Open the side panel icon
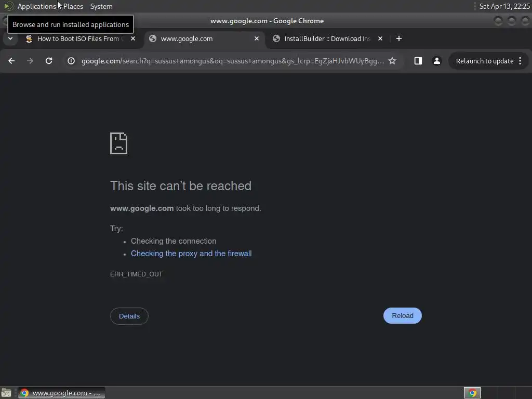This screenshot has height=399, width=532. [x=418, y=61]
